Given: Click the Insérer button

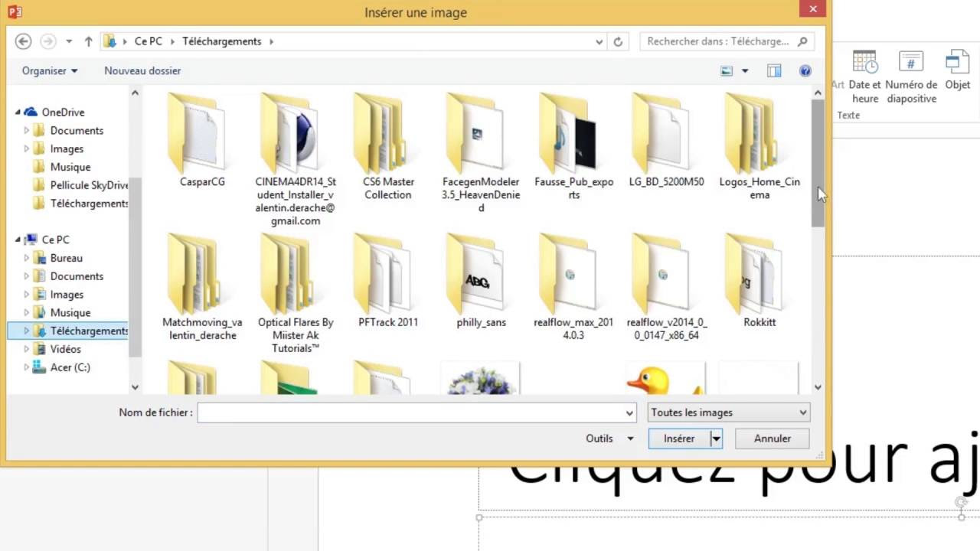Looking at the screenshot, I should 679,439.
